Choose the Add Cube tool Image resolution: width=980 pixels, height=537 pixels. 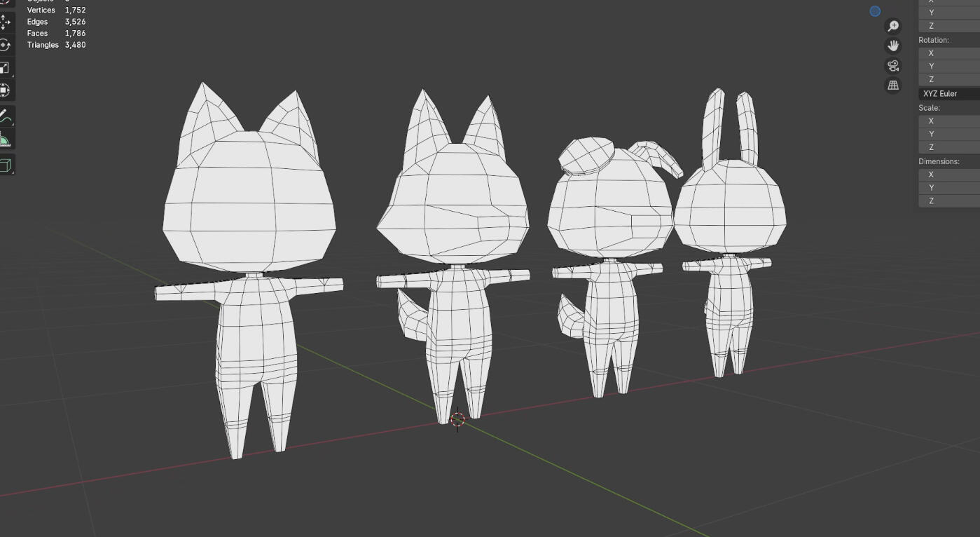pos(4,165)
